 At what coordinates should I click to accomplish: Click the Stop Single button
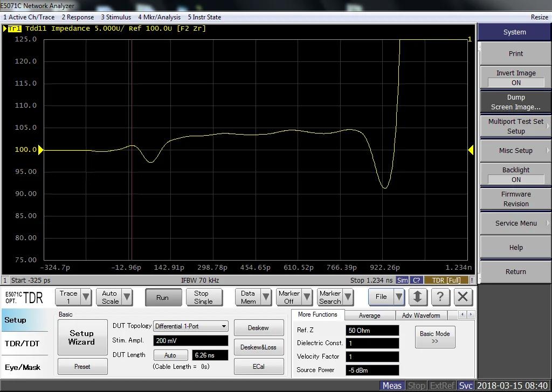(203, 297)
